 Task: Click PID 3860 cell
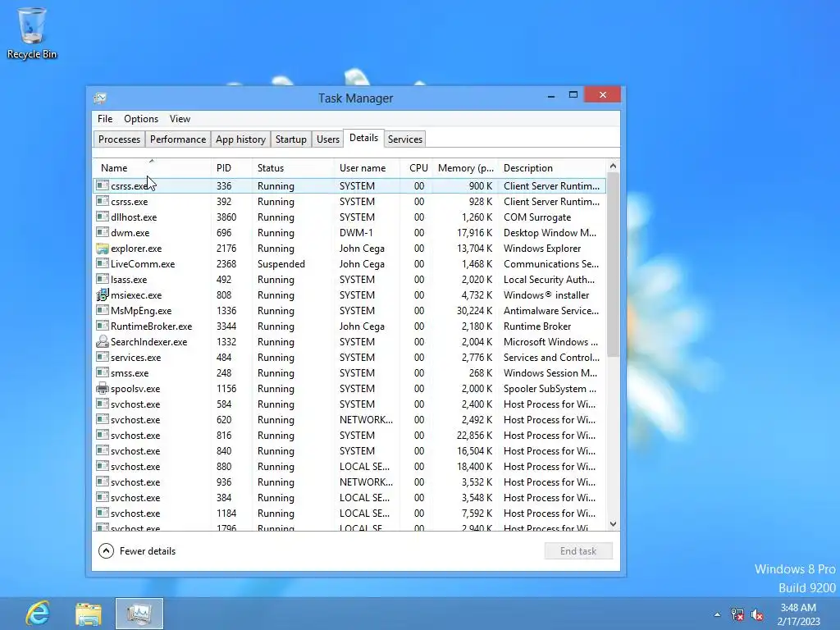226,217
